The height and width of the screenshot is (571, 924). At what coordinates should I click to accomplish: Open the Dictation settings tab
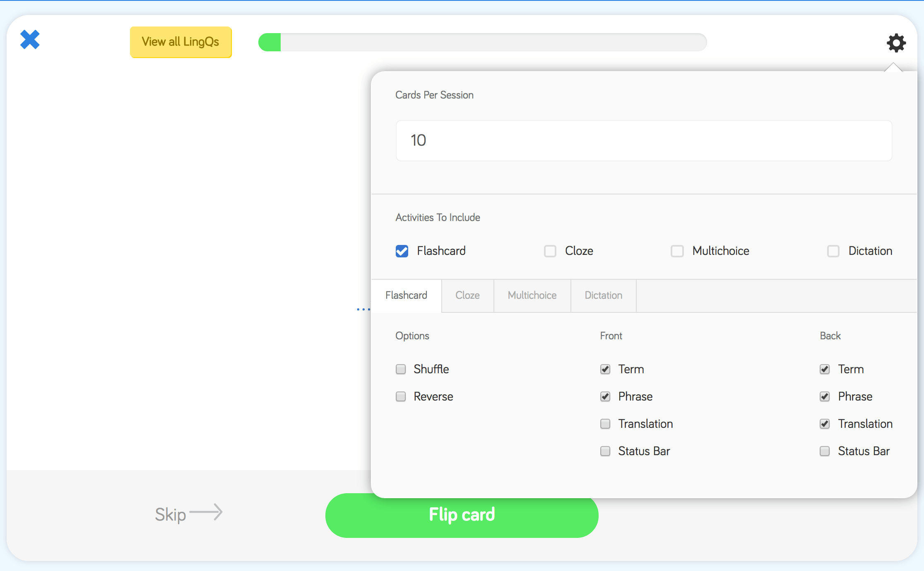603,295
